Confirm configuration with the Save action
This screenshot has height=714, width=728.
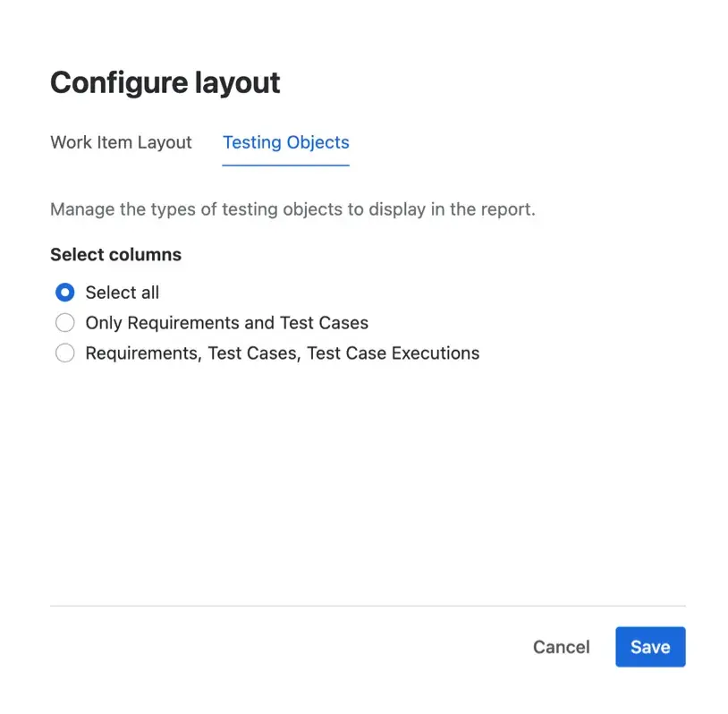point(650,646)
